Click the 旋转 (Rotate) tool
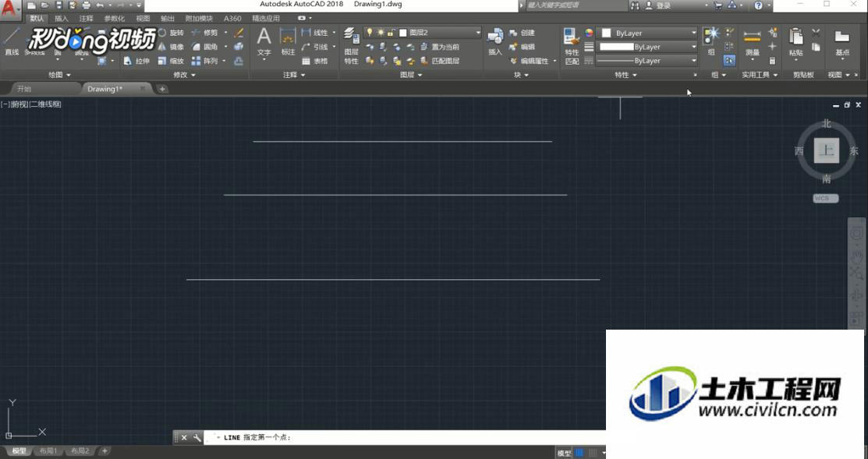Viewport: 868px width, 459px height. click(171, 34)
